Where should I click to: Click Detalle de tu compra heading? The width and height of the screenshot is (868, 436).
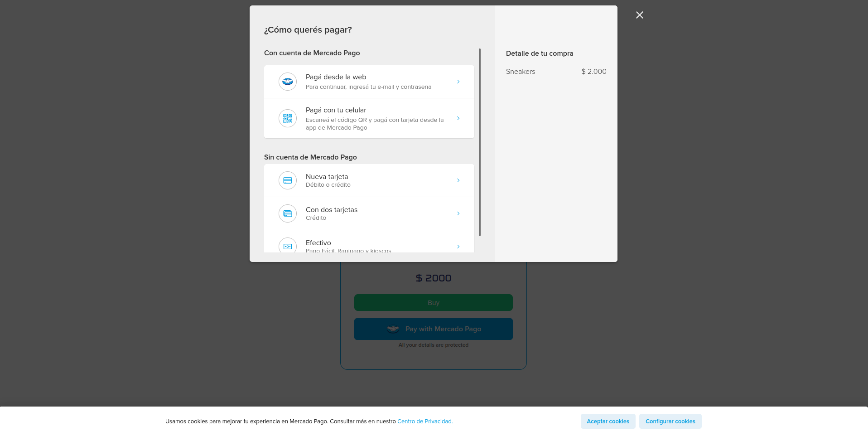tap(540, 53)
